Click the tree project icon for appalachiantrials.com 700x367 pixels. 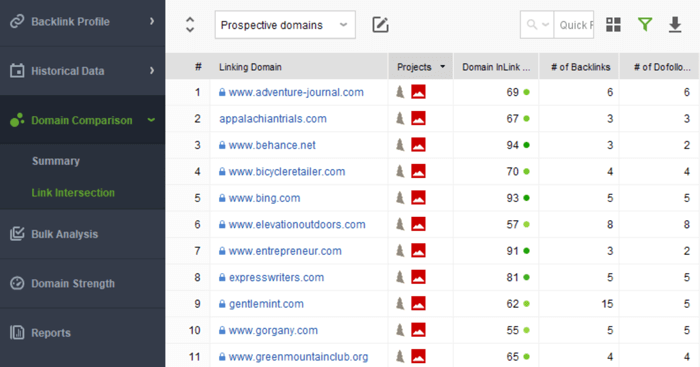tap(400, 118)
